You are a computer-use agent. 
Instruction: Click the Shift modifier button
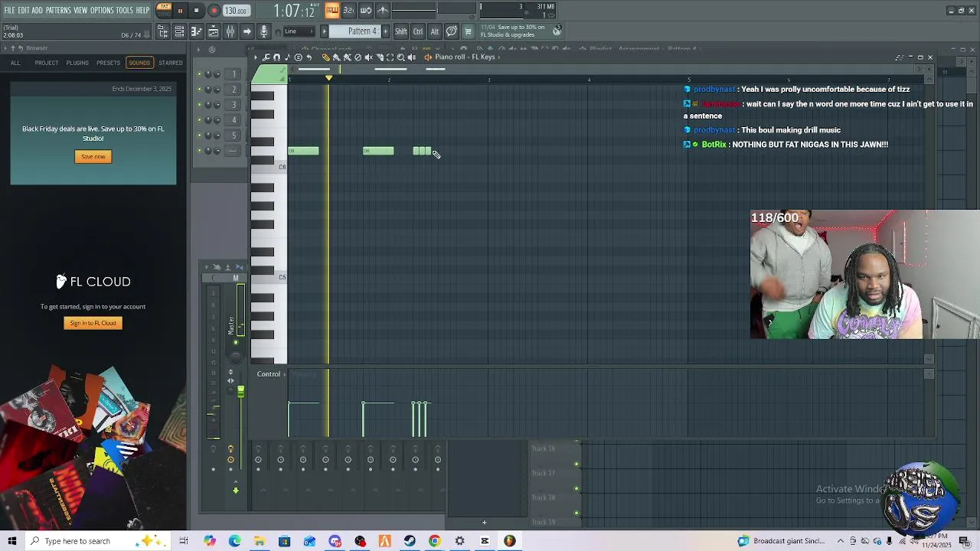coord(401,31)
